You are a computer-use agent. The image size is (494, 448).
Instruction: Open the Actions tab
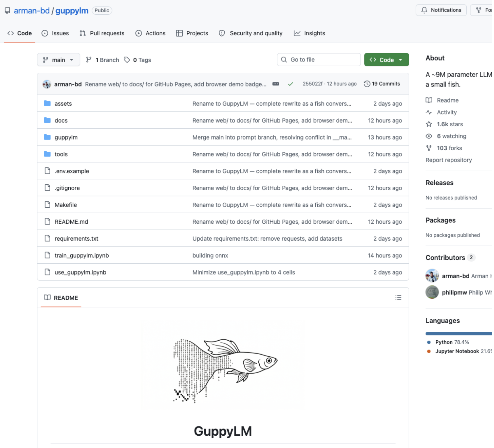(x=150, y=33)
